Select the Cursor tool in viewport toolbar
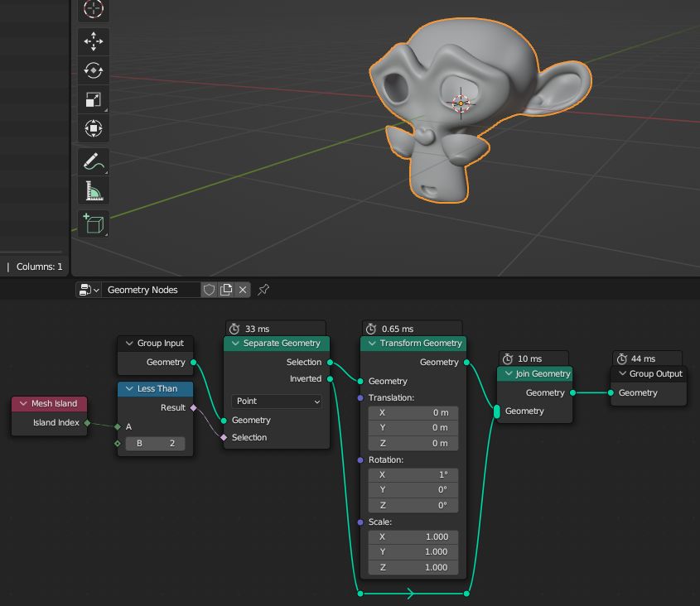 pos(94,9)
